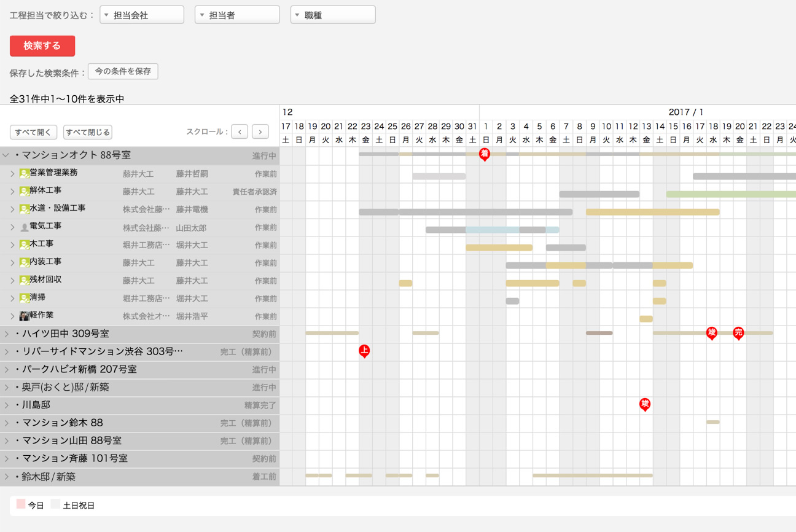The height and width of the screenshot is (532, 796).
Task: Expand the 解体工事 task row
Action: coord(12,192)
